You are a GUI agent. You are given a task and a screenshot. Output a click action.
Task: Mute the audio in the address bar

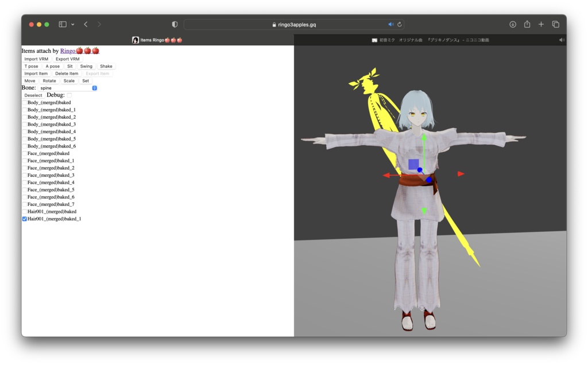pyautogui.click(x=390, y=24)
